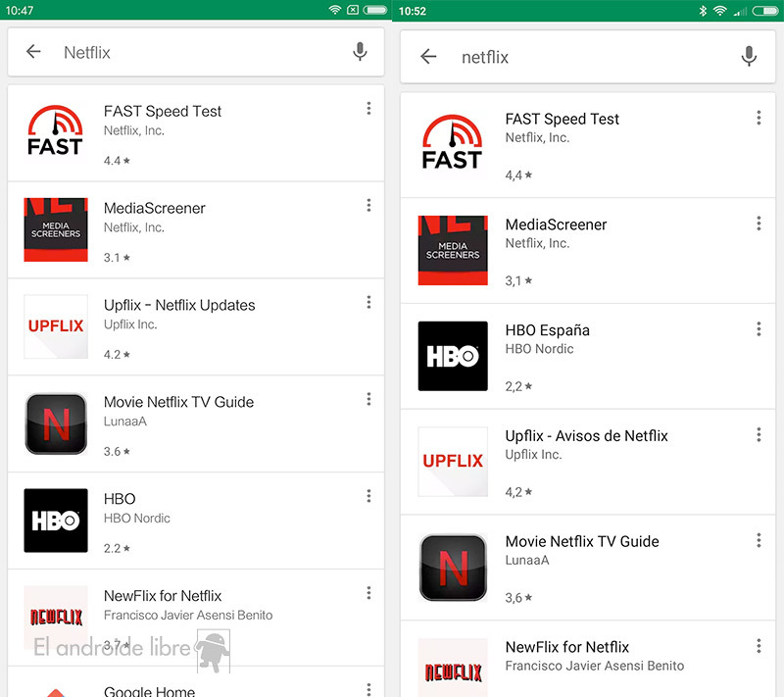The image size is (784, 697).
Task: Tap Upflix icon next to Avisos de Netflix
Action: tap(452, 461)
